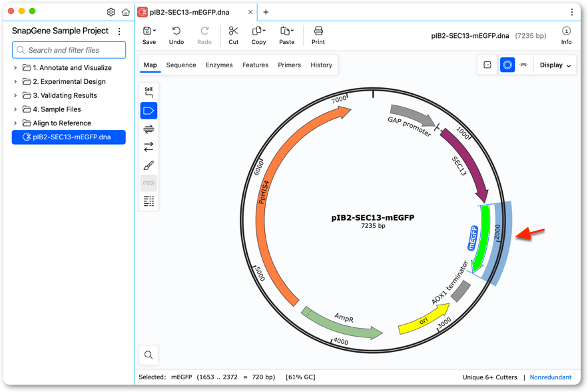Image resolution: width=588 pixels, height=392 pixels.
Task: Switch to the circular map view
Action: pos(507,65)
